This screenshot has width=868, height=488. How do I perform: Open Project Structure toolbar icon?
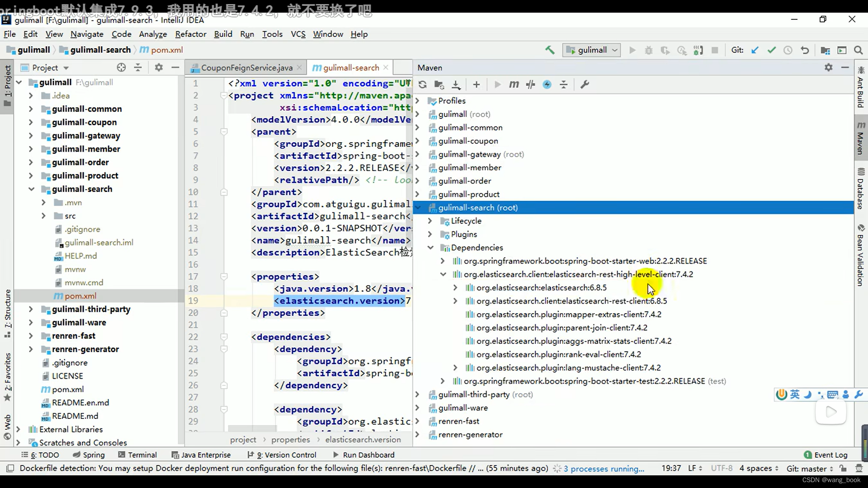[825, 50]
